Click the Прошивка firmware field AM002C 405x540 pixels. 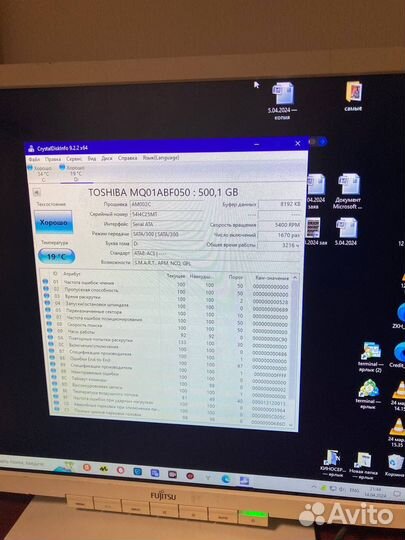(x=167, y=204)
